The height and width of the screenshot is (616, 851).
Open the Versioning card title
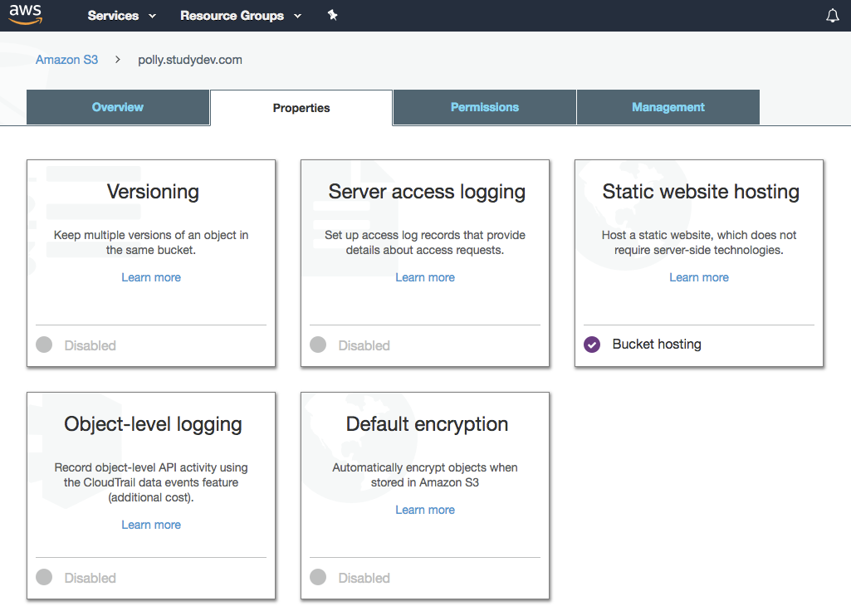pos(153,192)
